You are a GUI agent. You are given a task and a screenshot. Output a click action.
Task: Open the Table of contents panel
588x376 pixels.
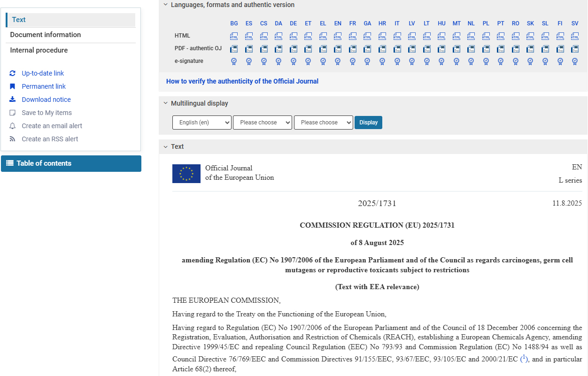[x=71, y=163]
